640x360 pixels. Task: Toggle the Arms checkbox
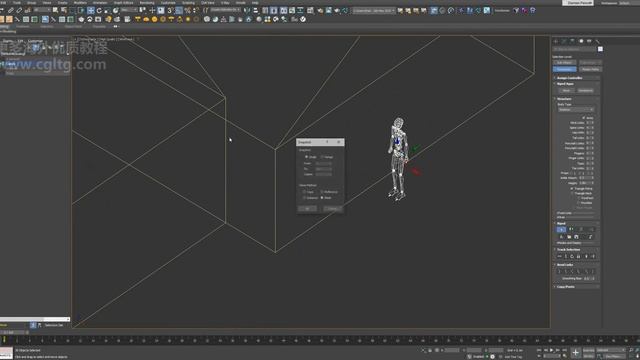coord(584,118)
